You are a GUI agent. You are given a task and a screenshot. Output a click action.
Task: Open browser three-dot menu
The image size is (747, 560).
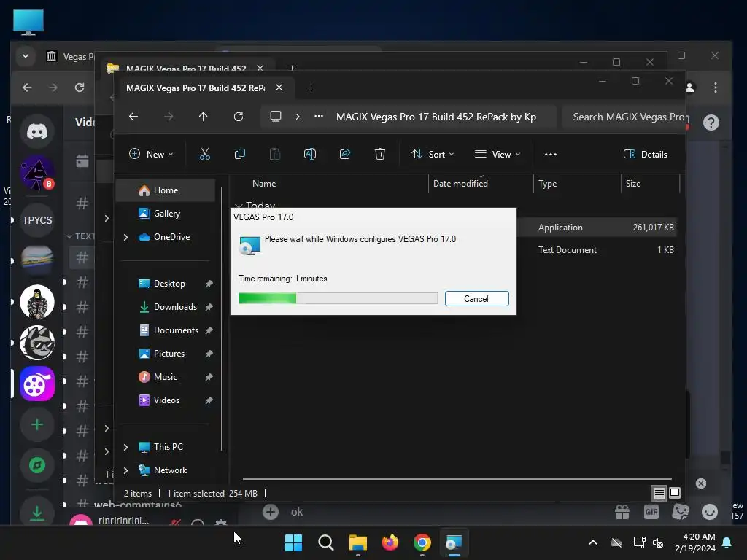point(715,87)
